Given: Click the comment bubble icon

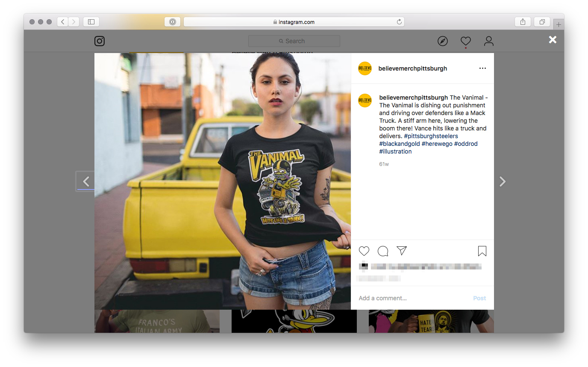Looking at the screenshot, I should 383,251.
